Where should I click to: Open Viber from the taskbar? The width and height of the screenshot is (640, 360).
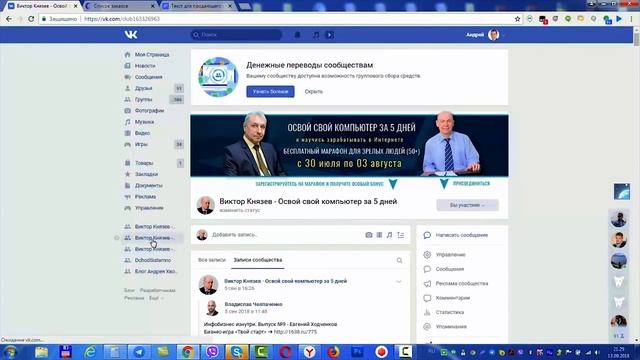point(212,352)
